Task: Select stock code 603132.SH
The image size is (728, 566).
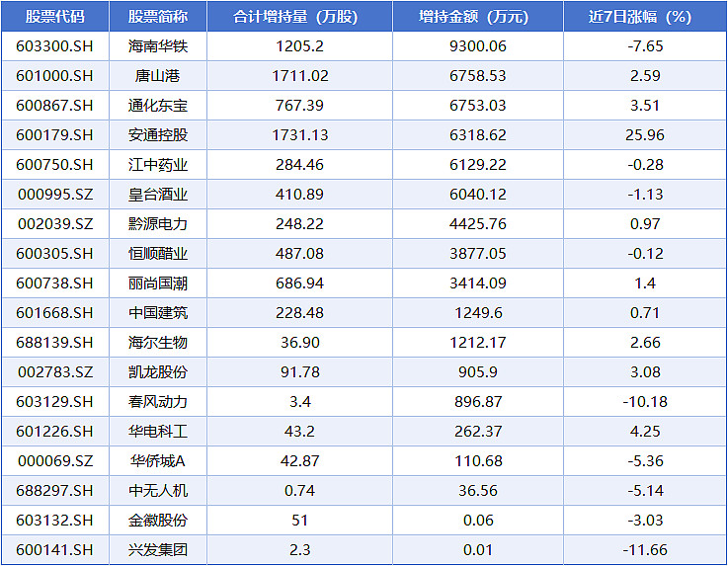Action: pos(54,521)
